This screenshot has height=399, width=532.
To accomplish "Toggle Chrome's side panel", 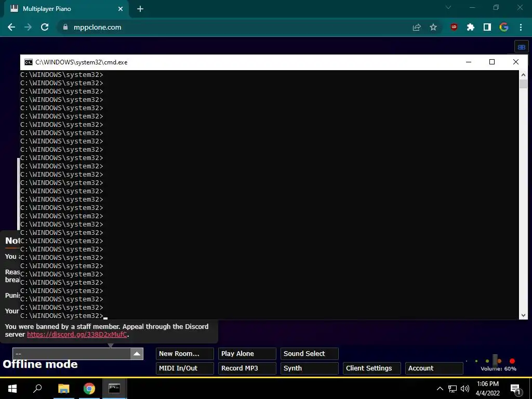I will pyautogui.click(x=487, y=27).
